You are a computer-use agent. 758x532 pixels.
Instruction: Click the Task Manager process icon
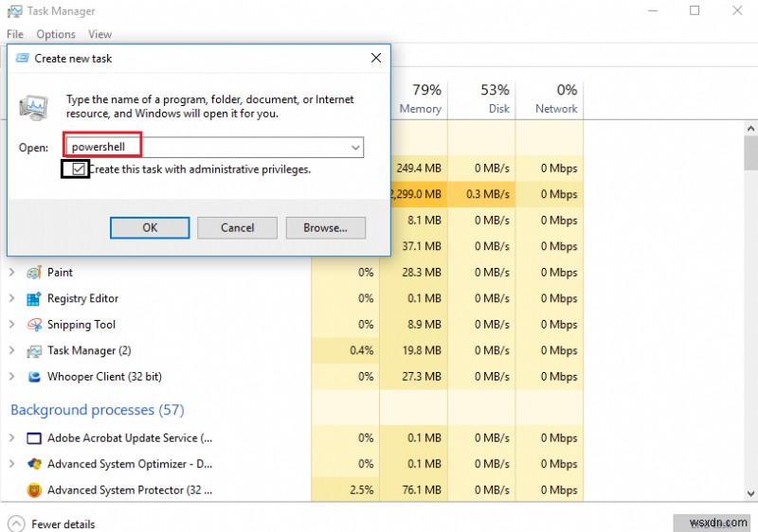click(34, 351)
